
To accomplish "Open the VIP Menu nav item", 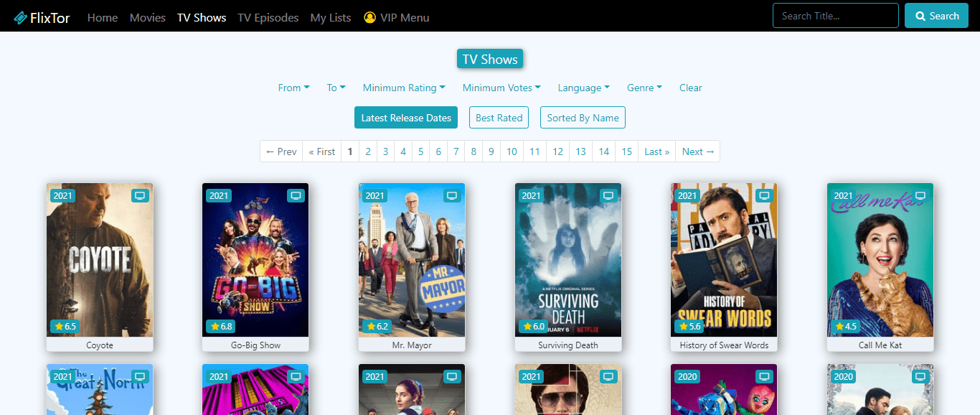I will coord(397,17).
